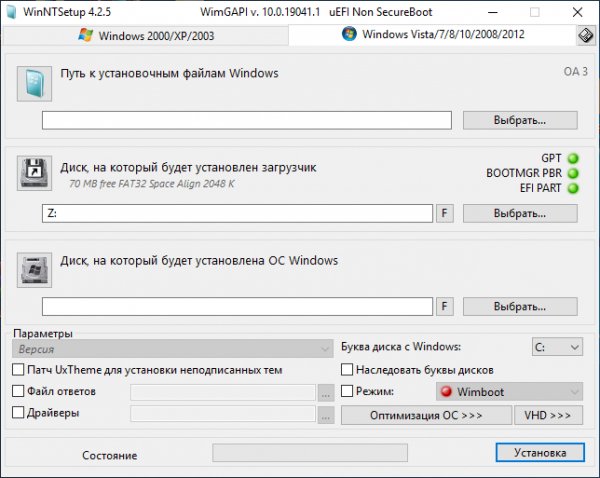Click the Установка button
The image size is (600, 478).
click(x=540, y=453)
